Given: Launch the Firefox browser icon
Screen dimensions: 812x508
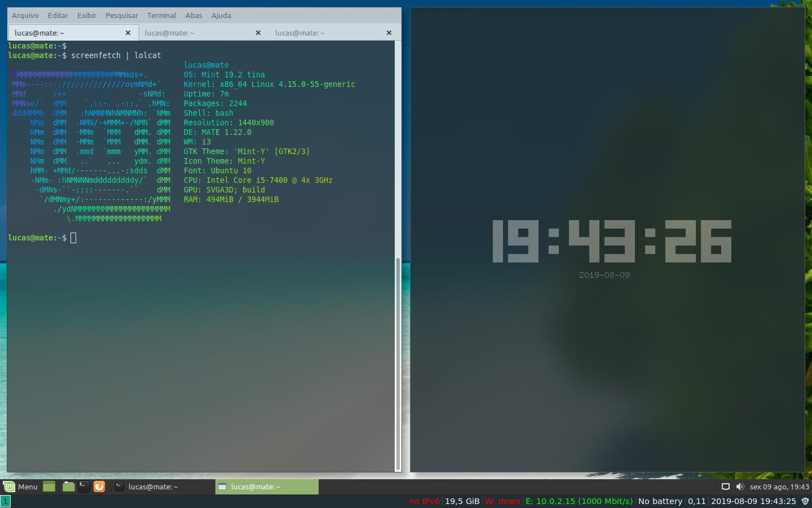Looking at the screenshot, I should point(99,487).
